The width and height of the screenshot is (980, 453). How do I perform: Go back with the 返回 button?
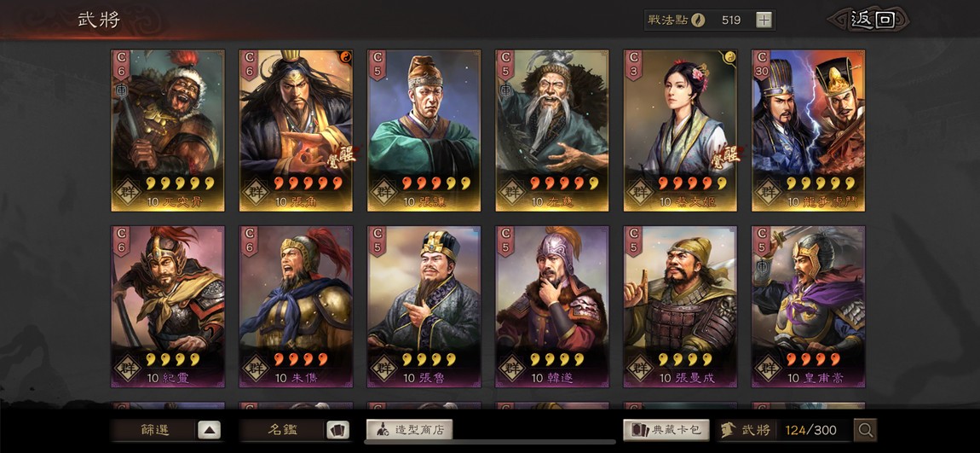869,20
